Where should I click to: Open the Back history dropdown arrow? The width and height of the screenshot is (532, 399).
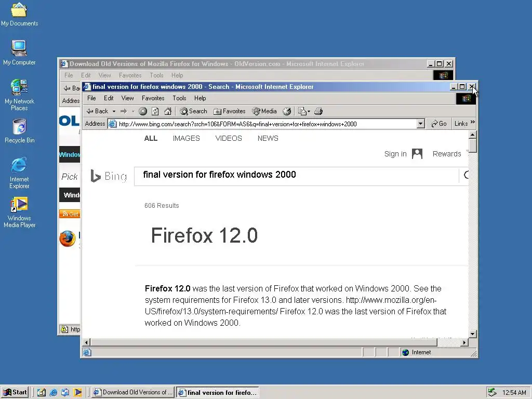[114, 111]
